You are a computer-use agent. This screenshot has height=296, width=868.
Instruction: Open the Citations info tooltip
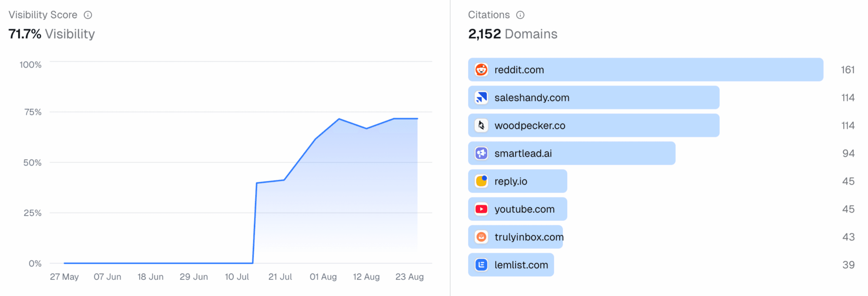[520, 15]
